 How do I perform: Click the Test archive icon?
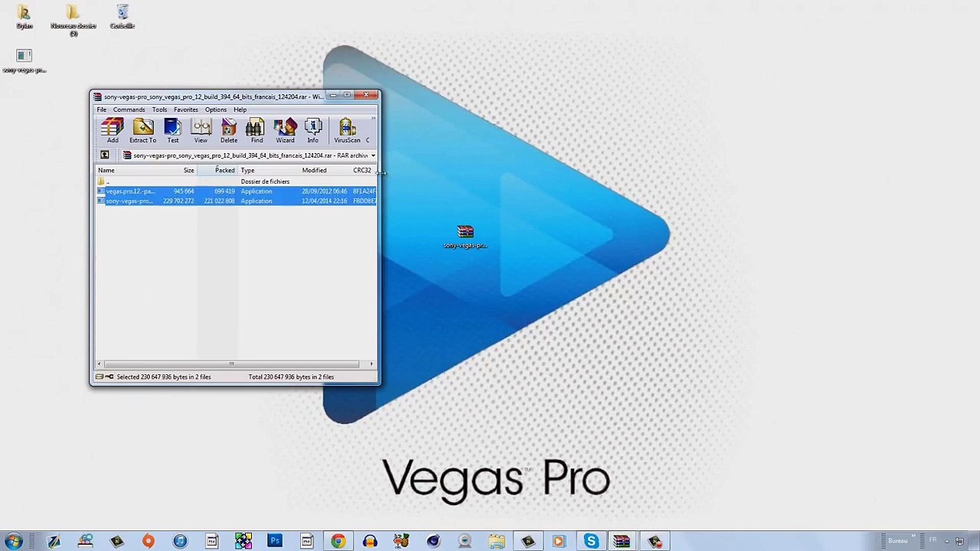(173, 131)
